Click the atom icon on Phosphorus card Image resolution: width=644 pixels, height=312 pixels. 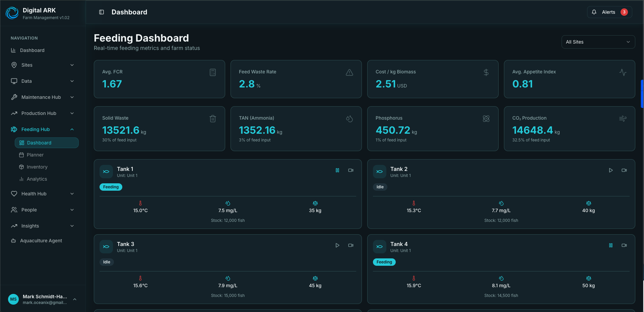tap(486, 119)
